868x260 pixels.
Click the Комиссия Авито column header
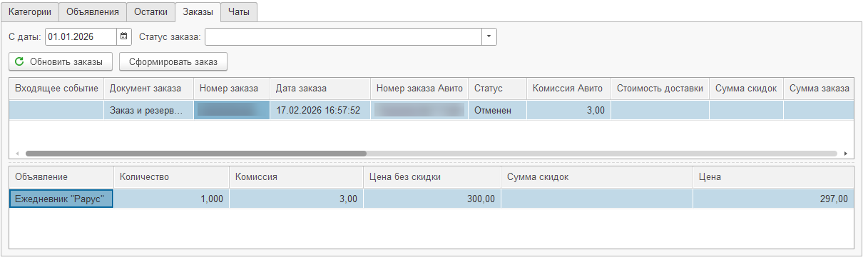pos(568,89)
